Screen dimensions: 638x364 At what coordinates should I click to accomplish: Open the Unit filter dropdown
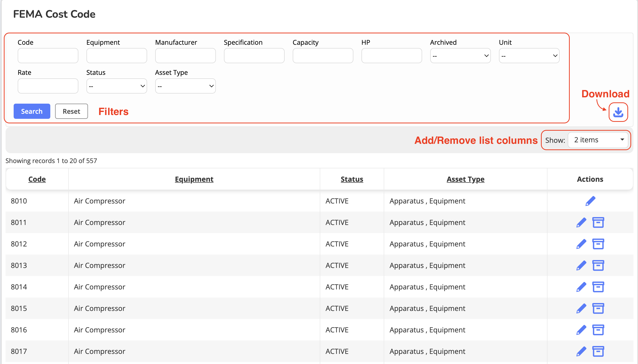click(529, 56)
